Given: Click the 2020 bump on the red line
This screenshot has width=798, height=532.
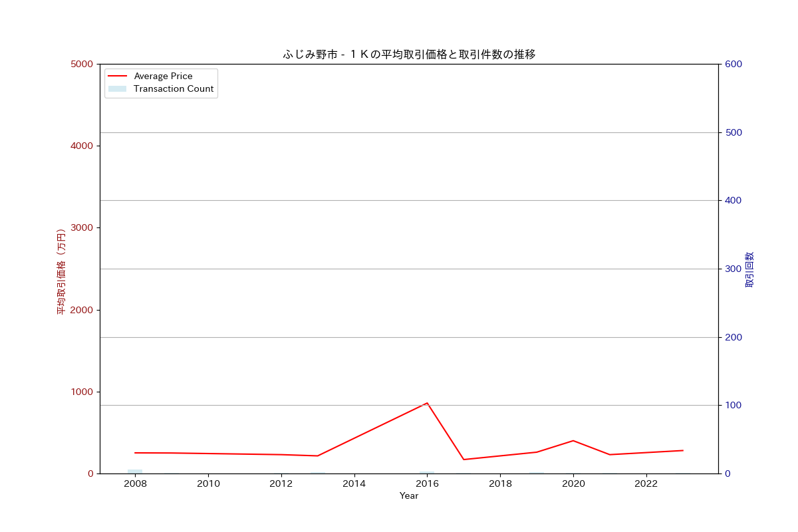Looking at the screenshot, I should click(x=573, y=440).
